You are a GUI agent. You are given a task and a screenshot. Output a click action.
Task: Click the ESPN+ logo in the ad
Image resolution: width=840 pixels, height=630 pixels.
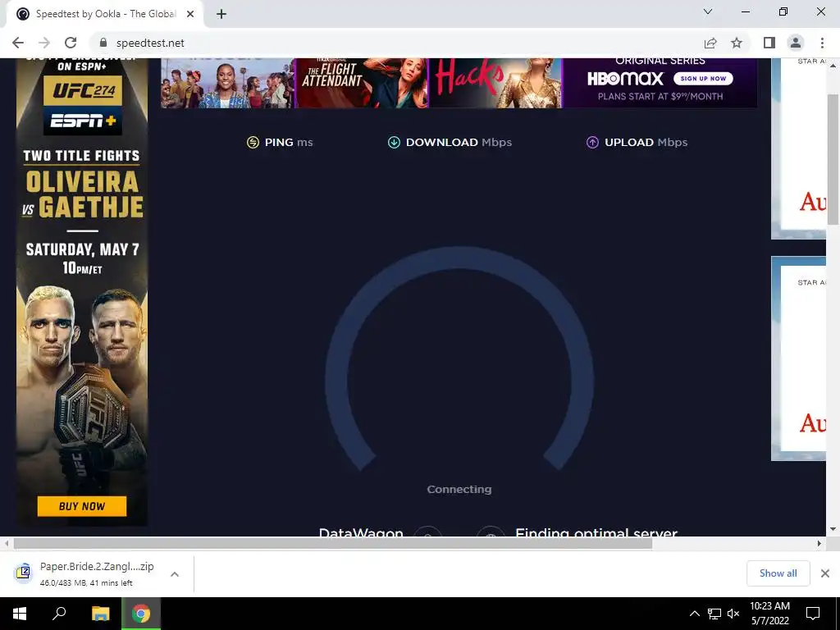point(83,121)
